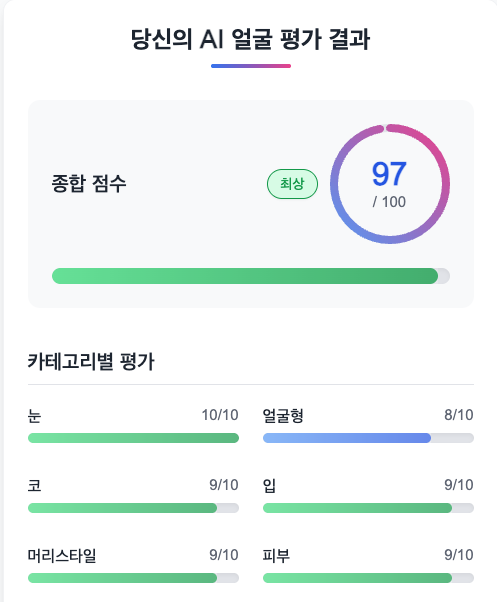Screen dimensions: 497x602
Task: Click the blue 얼굴형 progress bar
Action: point(368,438)
